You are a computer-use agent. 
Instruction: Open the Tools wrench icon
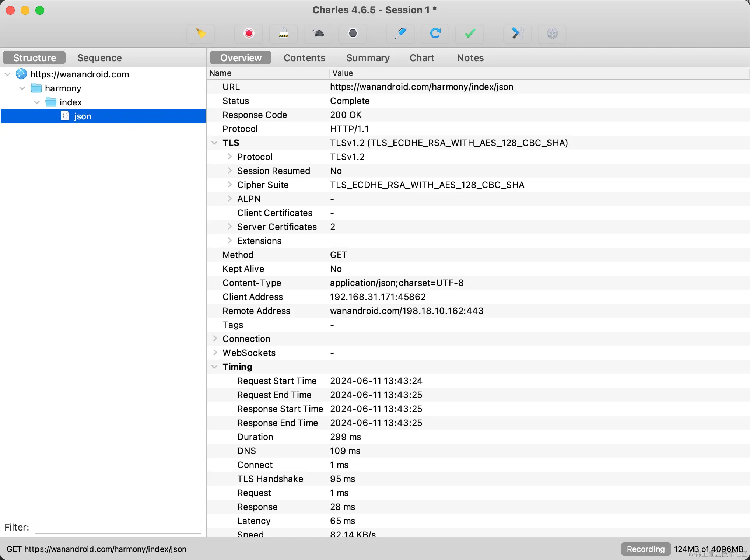pos(518,34)
